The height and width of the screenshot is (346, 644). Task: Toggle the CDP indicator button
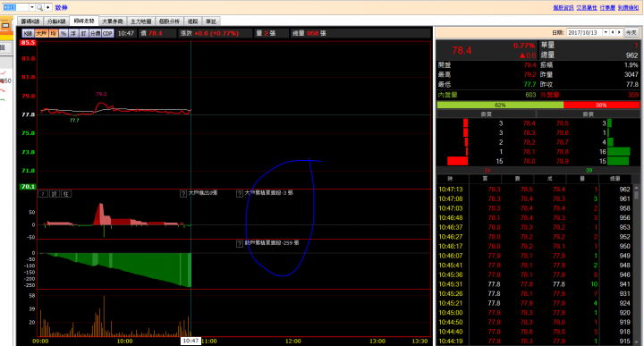107,33
